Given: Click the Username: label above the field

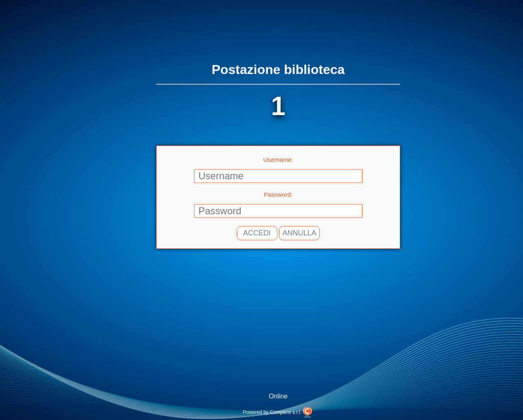Looking at the screenshot, I should click(x=278, y=159).
